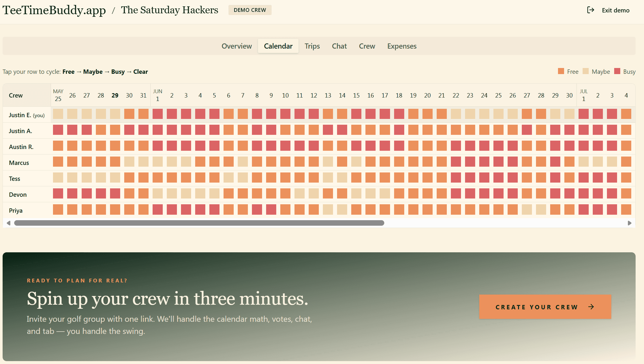Click Priya cell for Jun 13

coord(328,209)
